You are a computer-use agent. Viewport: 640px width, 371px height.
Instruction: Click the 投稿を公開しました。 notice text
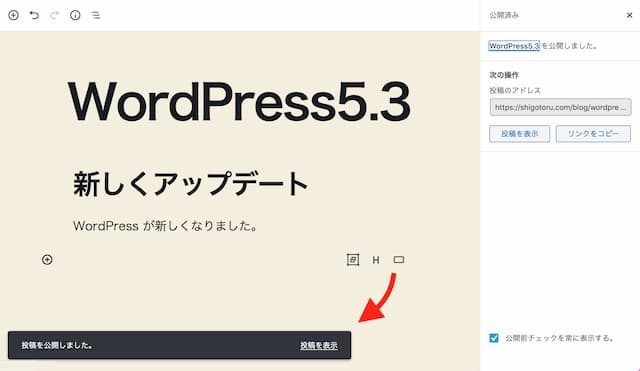click(57, 345)
